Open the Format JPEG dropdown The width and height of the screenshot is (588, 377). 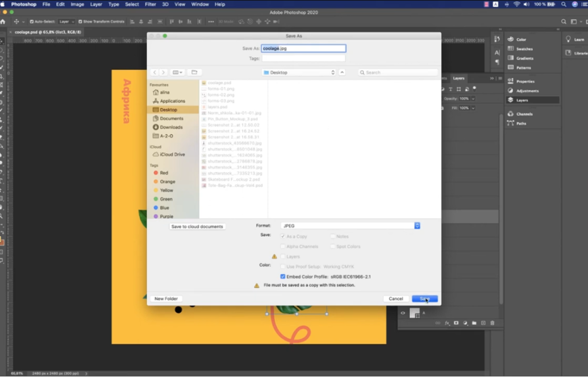(x=350, y=226)
